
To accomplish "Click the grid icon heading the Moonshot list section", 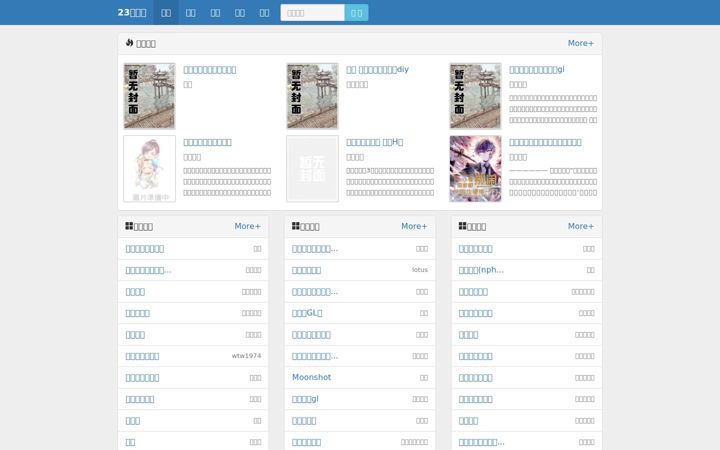I will pos(296,225).
